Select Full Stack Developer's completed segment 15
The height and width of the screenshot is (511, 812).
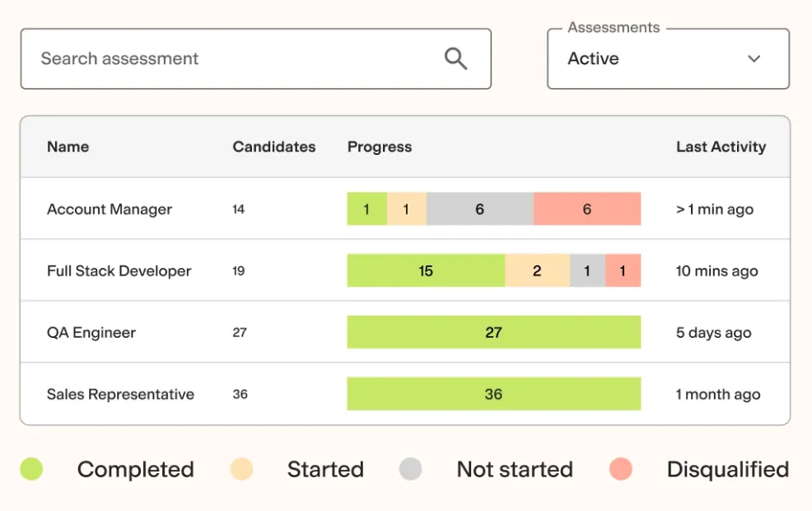[427, 270]
